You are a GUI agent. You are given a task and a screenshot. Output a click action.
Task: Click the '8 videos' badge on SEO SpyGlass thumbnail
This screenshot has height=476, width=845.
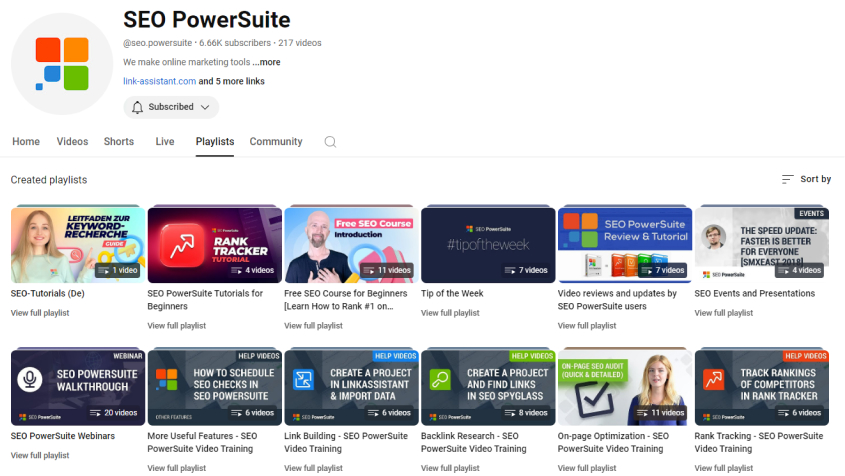[x=527, y=413]
